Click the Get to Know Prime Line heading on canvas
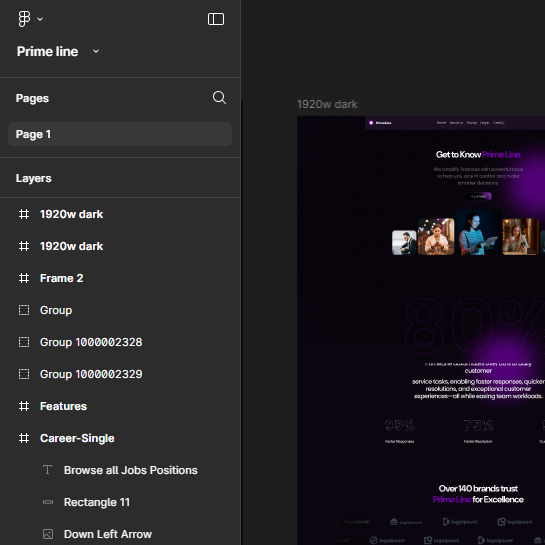The image size is (545, 545). tap(478, 155)
